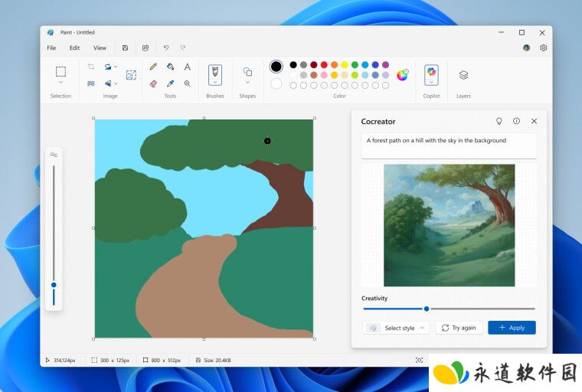Pick the orange color swatch
582x392 pixels.
pyautogui.click(x=334, y=65)
